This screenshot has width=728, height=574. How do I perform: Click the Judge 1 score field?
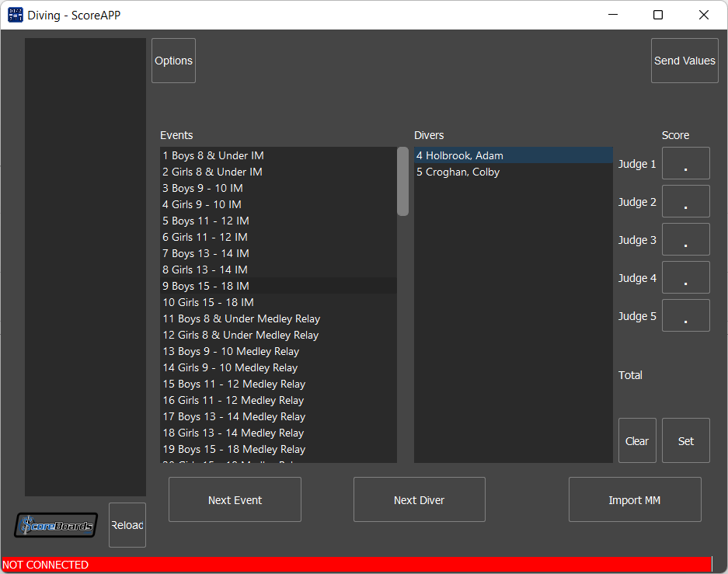pos(685,163)
